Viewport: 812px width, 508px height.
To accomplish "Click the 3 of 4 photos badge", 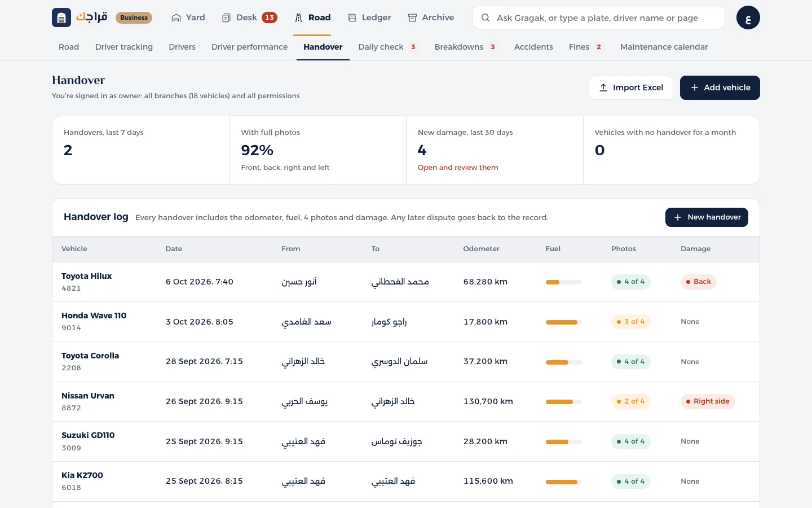I will pyautogui.click(x=630, y=322).
